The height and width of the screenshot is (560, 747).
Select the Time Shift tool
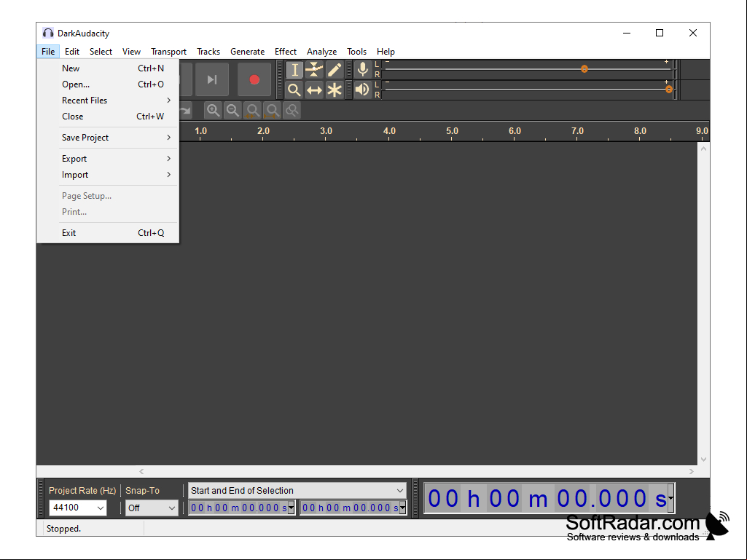pos(314,90)
